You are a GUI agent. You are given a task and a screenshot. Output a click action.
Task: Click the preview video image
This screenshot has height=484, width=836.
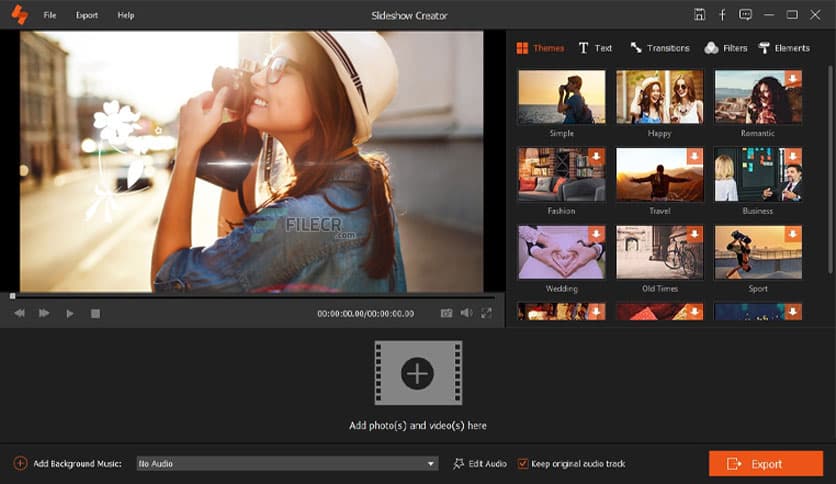[252, 162]
